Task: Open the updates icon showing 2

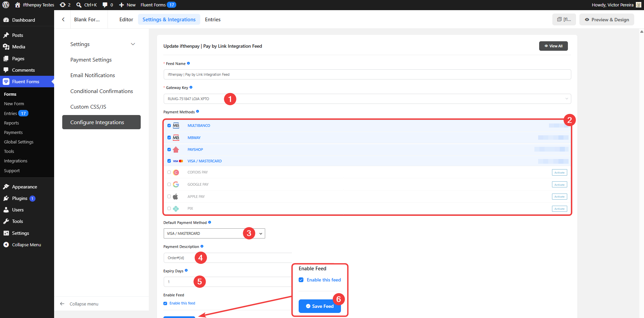Action: (63, 5)
